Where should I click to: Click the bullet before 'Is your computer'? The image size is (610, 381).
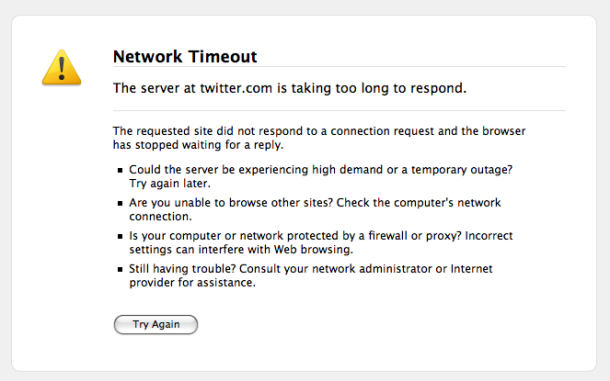point(120,236)
